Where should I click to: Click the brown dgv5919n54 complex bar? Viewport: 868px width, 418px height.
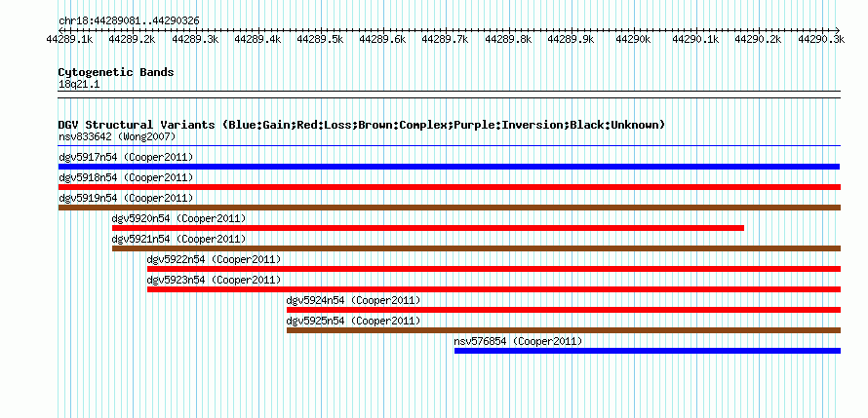(x=450, y=208)
